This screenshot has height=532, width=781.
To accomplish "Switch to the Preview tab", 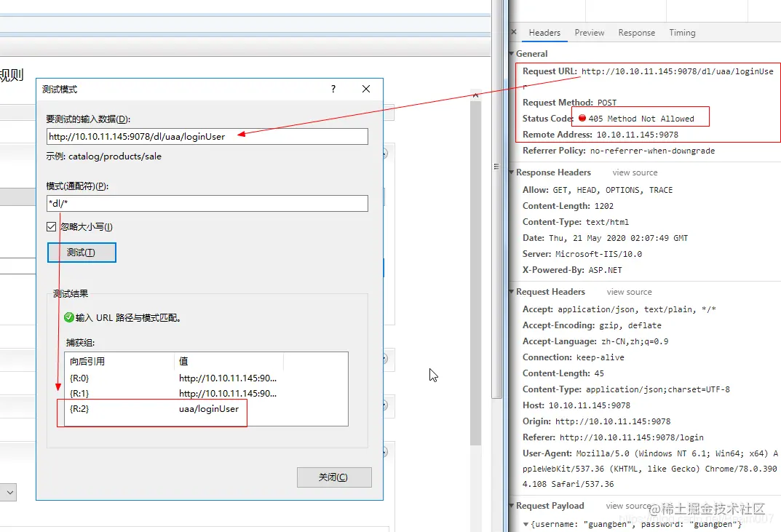I will [590, 32].
